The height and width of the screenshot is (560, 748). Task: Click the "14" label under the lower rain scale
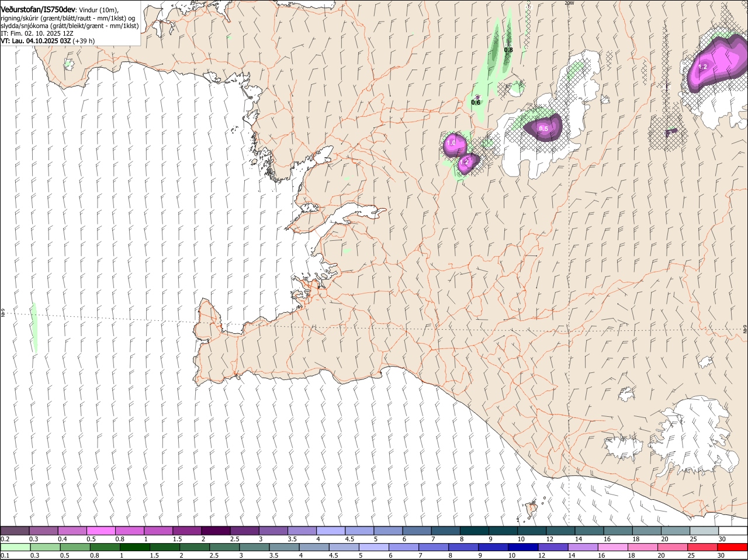[x=571, y=555]
